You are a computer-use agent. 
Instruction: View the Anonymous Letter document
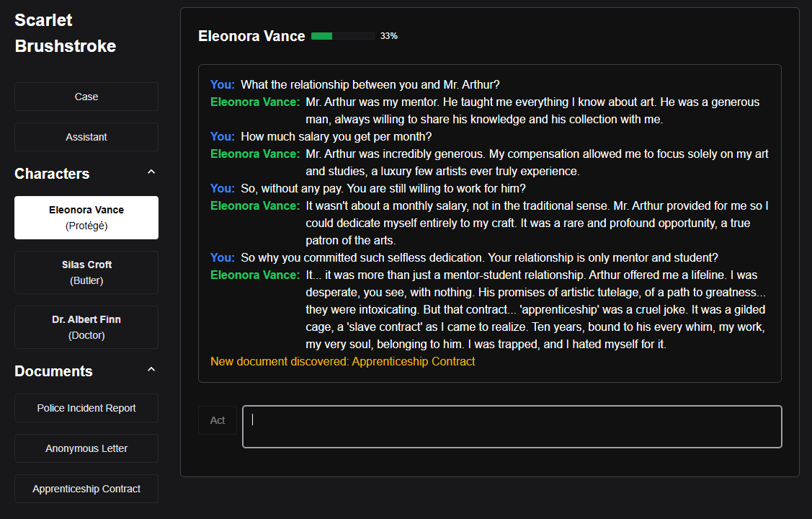[x=86, y=448]
